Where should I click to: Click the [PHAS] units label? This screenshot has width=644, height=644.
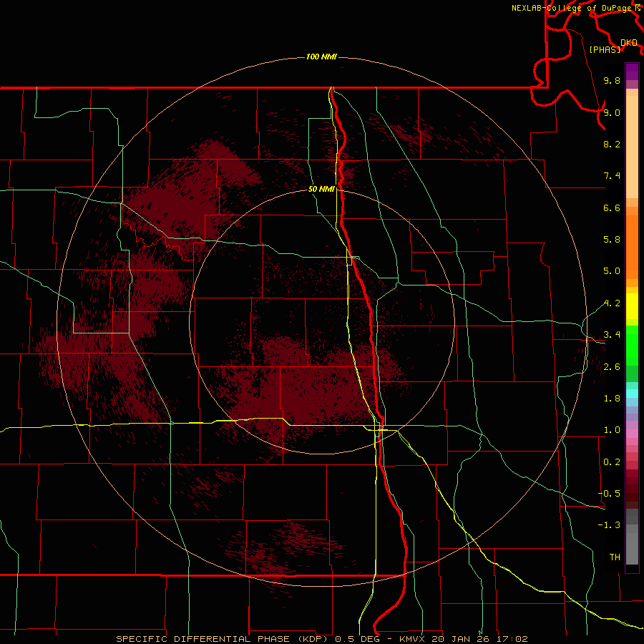[x=605, y=49]
